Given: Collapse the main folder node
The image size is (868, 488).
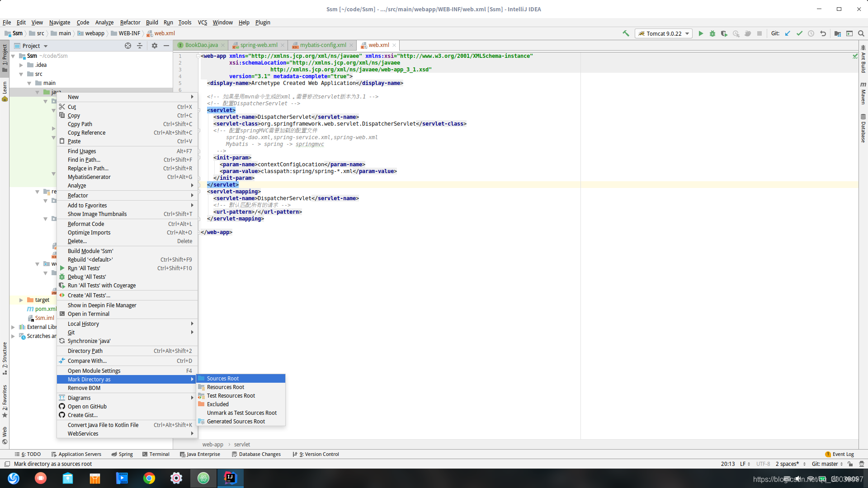Looking at the screenshot, I should coord(29,83).
